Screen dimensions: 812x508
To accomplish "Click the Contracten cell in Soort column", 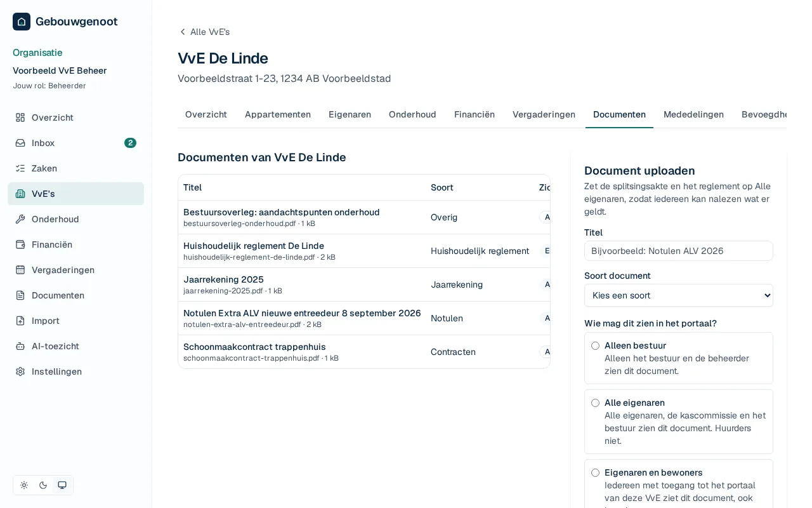I will tap(453, 352).
